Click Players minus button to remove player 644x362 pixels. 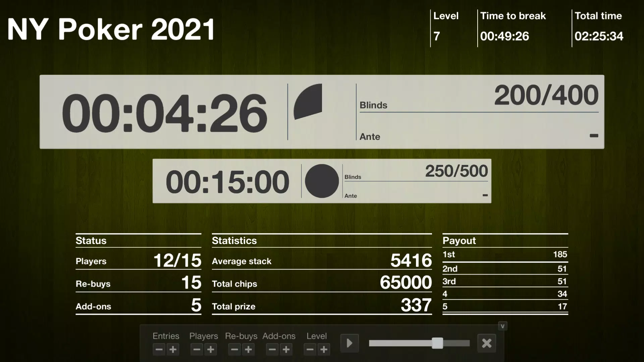point(196,350)
